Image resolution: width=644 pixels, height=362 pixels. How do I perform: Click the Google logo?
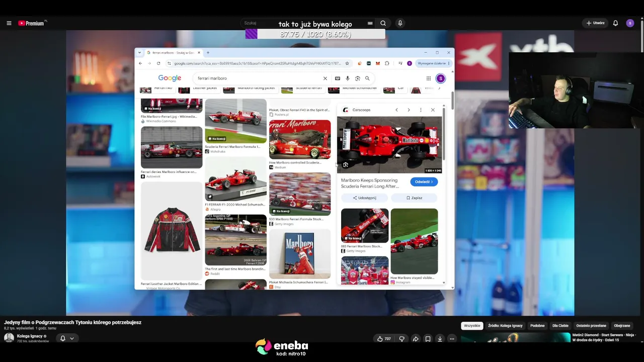pyautogui.click(x=170, y=78)
